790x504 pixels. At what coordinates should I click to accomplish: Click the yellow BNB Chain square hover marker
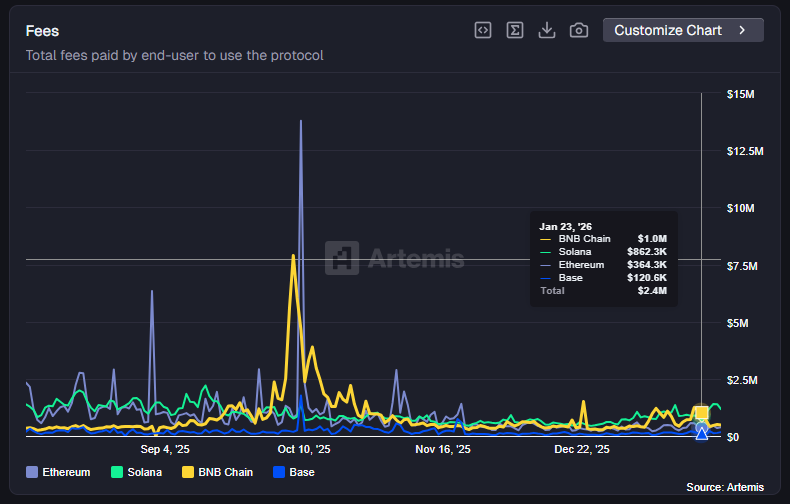(x=702, y=413)
